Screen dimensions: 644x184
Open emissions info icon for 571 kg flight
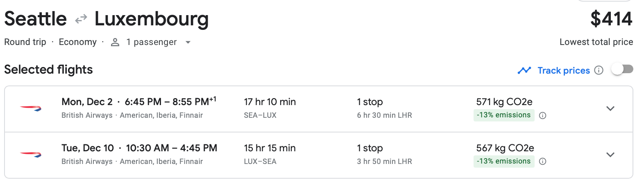click(x=542, y=116)
